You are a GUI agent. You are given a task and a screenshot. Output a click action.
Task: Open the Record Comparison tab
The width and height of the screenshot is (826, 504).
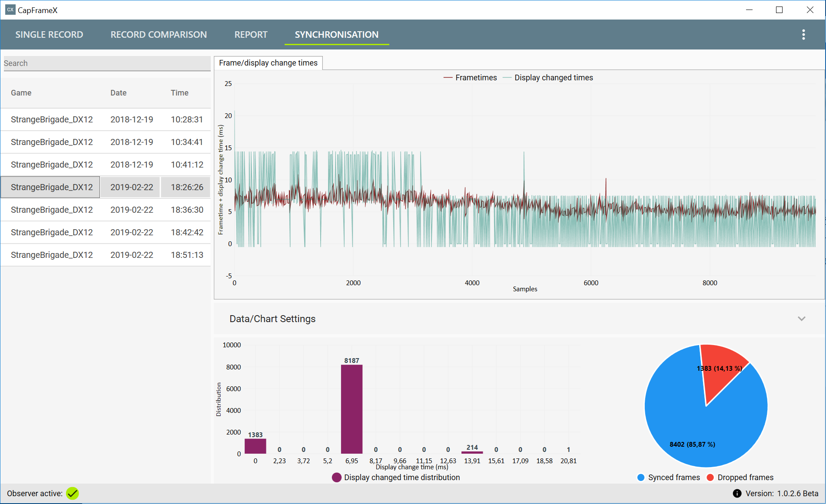pyautogui.click(x=159, y=35)
